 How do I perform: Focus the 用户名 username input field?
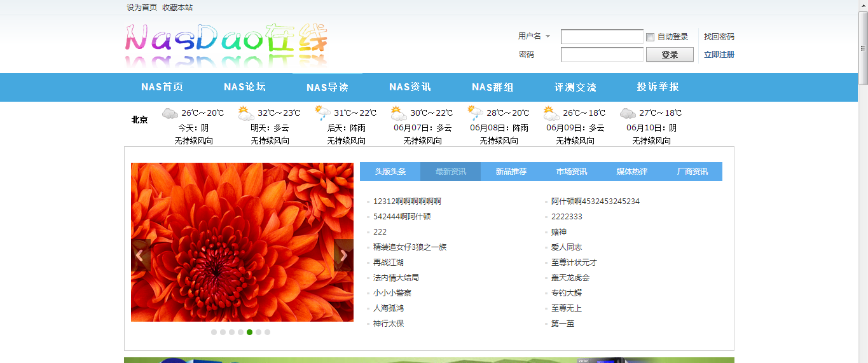coord(602,37)
